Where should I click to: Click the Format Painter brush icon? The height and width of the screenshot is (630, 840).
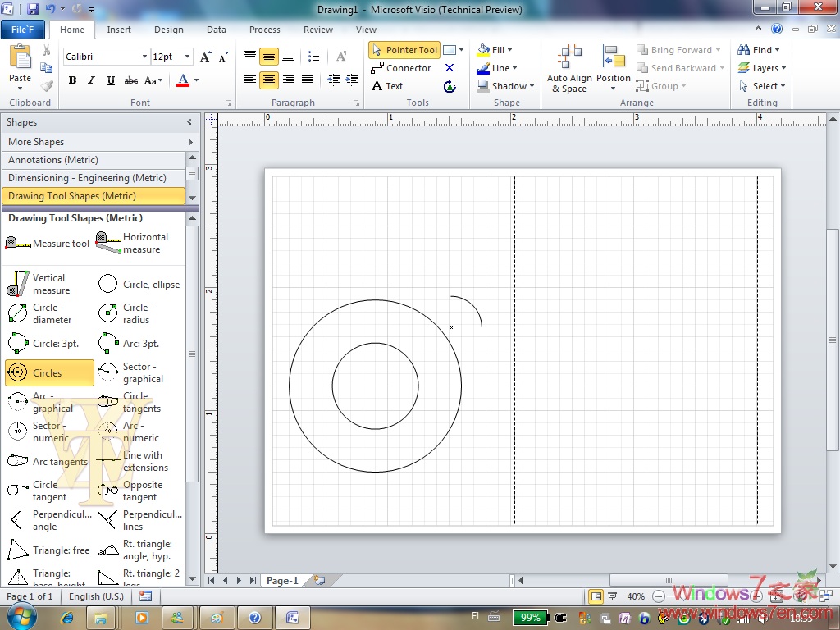click(47, 85)
